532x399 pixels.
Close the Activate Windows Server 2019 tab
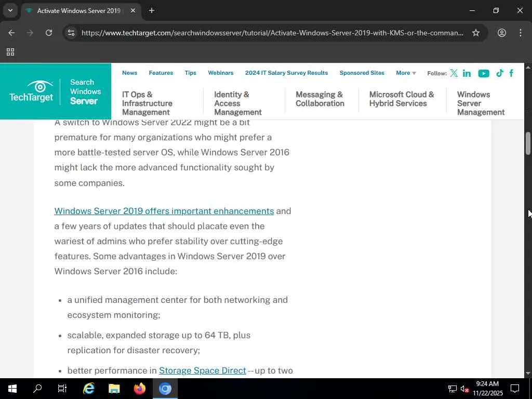tap(133, 10)
